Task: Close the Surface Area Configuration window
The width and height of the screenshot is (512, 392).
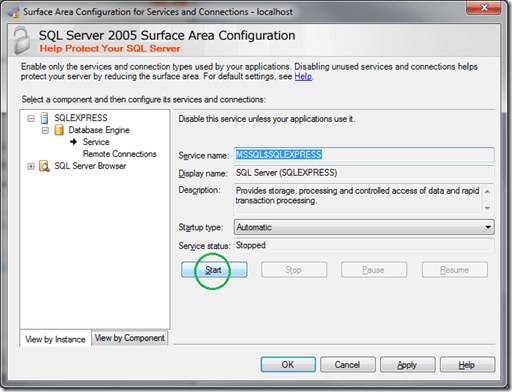Action: [x=483, y=8]
